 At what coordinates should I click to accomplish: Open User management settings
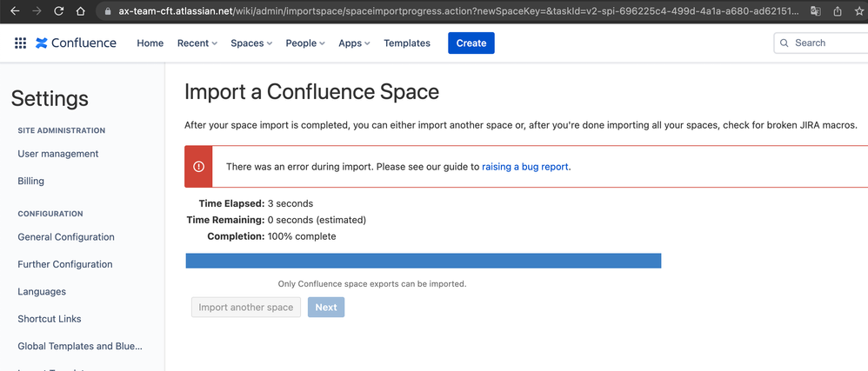[58, 154]
